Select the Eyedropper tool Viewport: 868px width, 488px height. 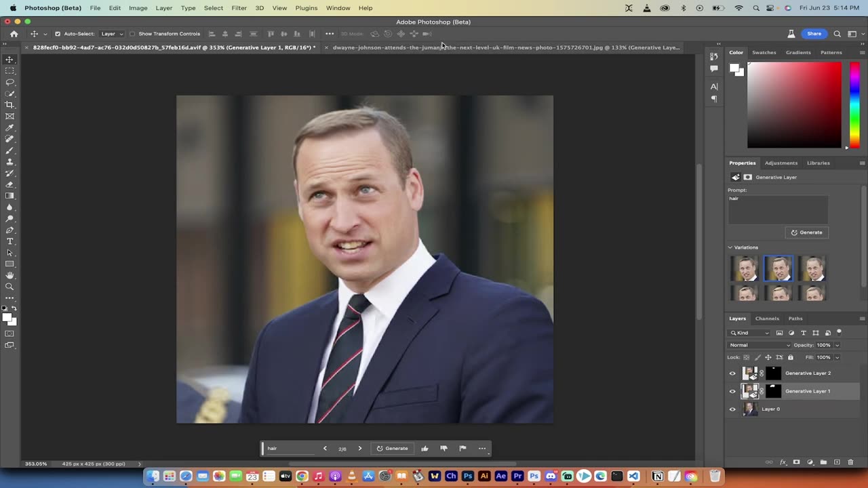point(9,127)
